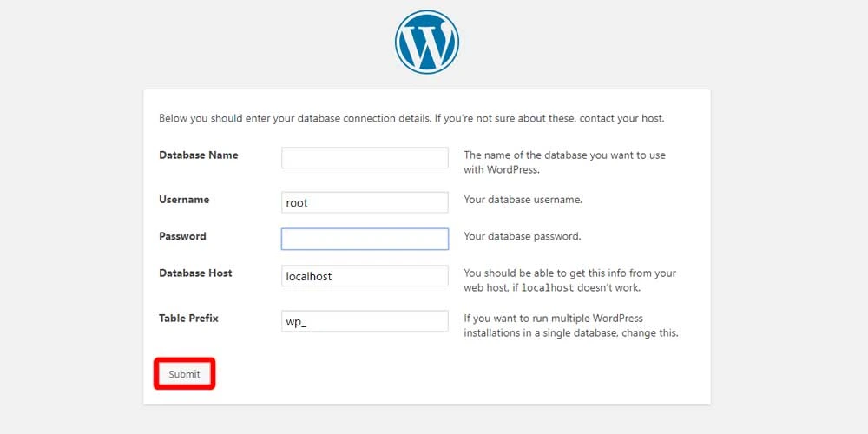Click the WordPress logo at the top
The width and height of the screenshot is (868, 434).
(x=427, y=42)
